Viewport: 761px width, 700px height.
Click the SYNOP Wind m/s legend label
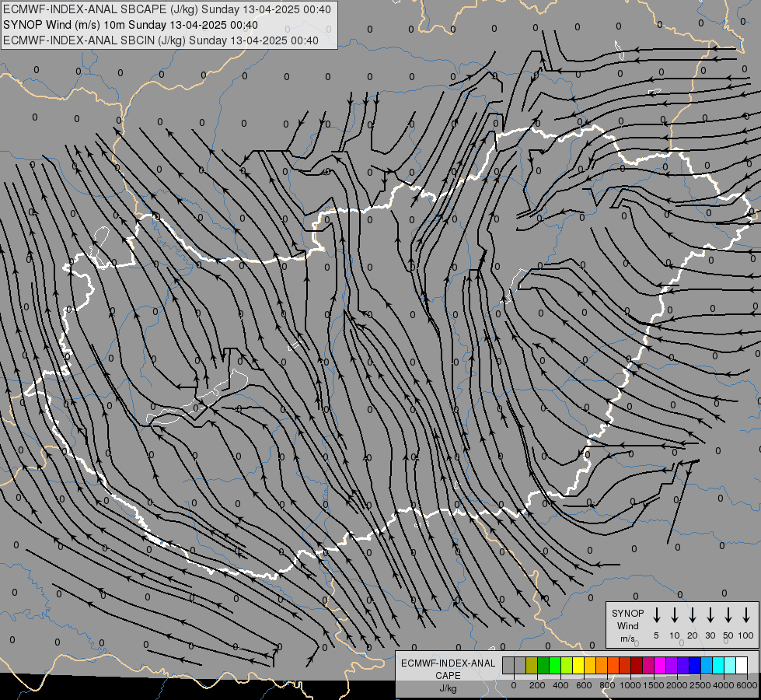(627, 625)
